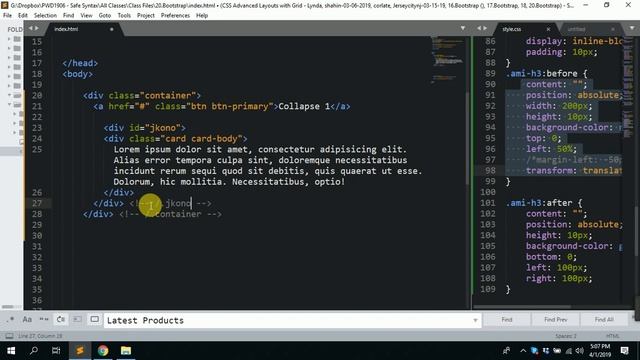640x360 pixels.
Task: Open the volume control in system tray
Action: click(580, 351)
